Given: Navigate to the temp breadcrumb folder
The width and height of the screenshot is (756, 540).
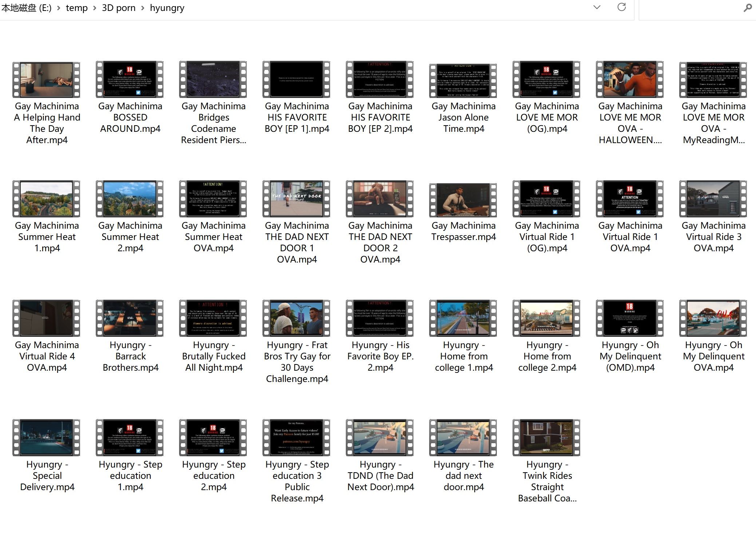Looking at the screenshot, I should [x=76, y=8].
